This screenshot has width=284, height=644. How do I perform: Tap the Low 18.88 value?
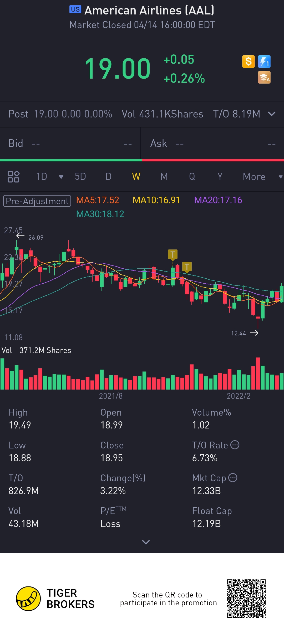pos(20,458)
